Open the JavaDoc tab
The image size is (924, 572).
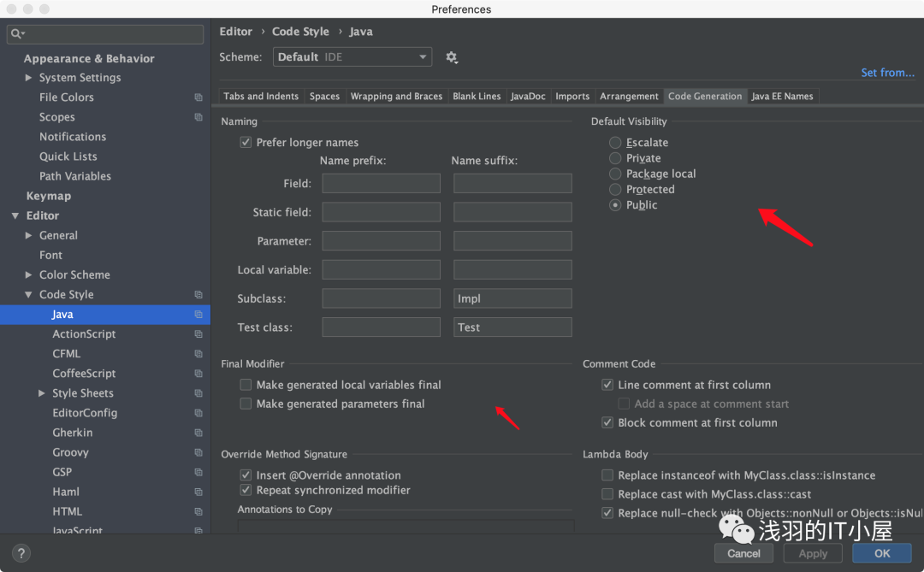(x=528, y=96)
